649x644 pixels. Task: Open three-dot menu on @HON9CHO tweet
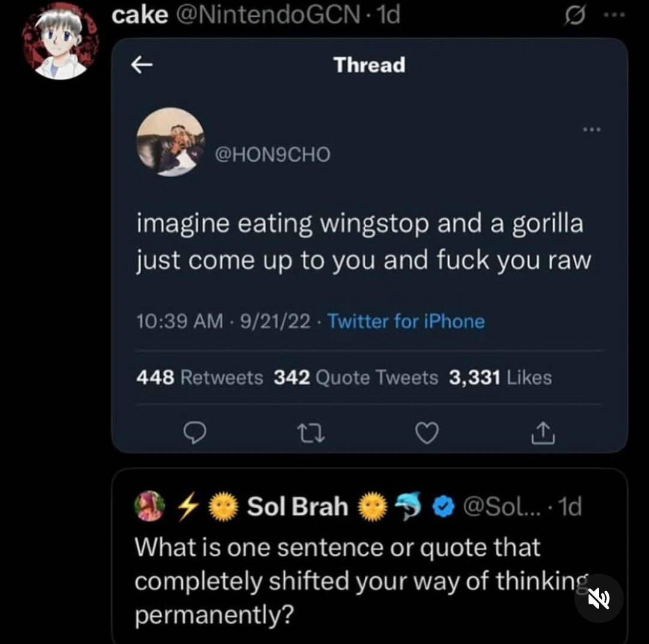pos(592,129)
